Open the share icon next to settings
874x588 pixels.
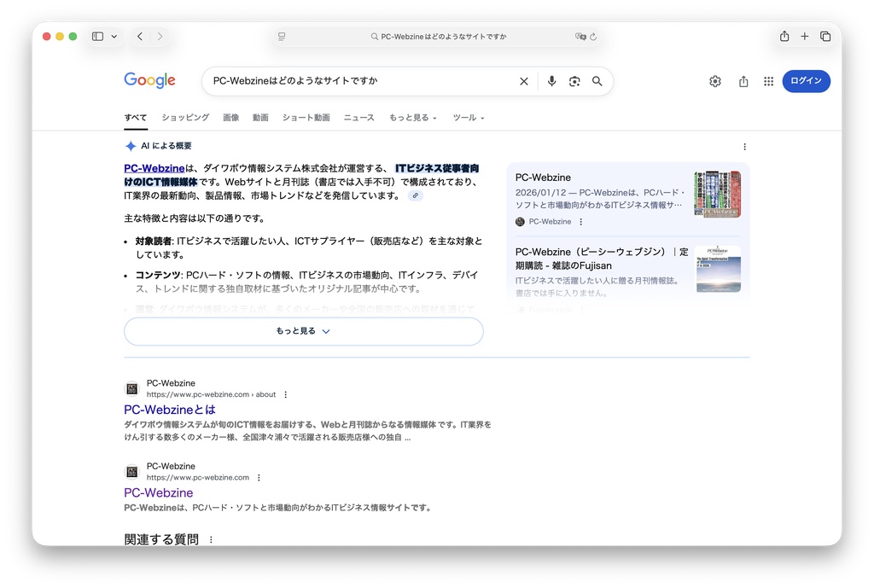point(743,80)
